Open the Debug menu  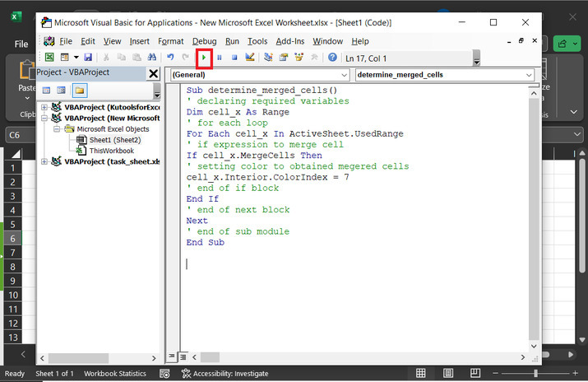204,41
